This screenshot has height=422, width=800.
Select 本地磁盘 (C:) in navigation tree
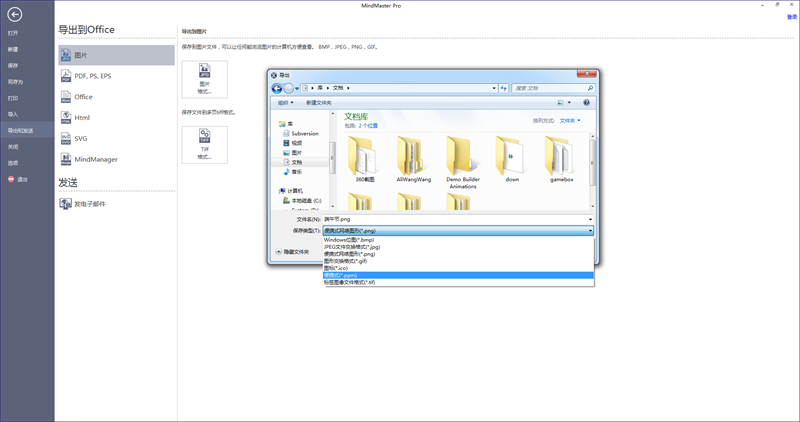pos(302,201)
